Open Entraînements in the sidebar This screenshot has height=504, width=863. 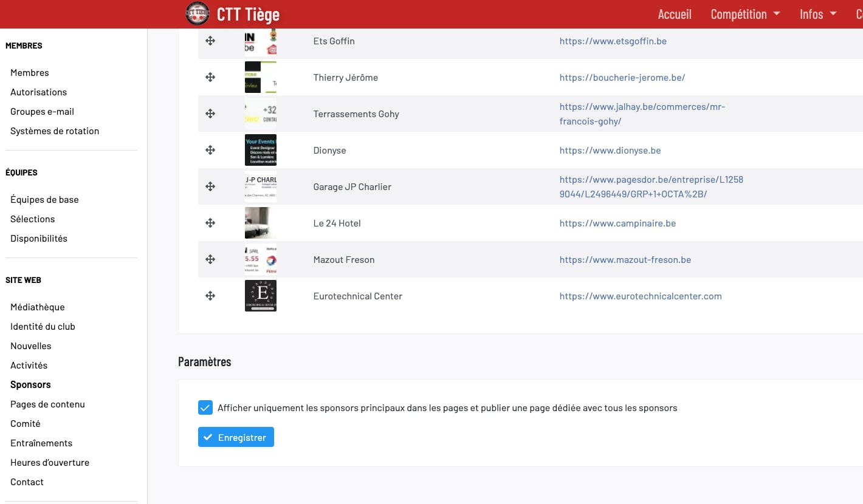[x=41, y=443]
